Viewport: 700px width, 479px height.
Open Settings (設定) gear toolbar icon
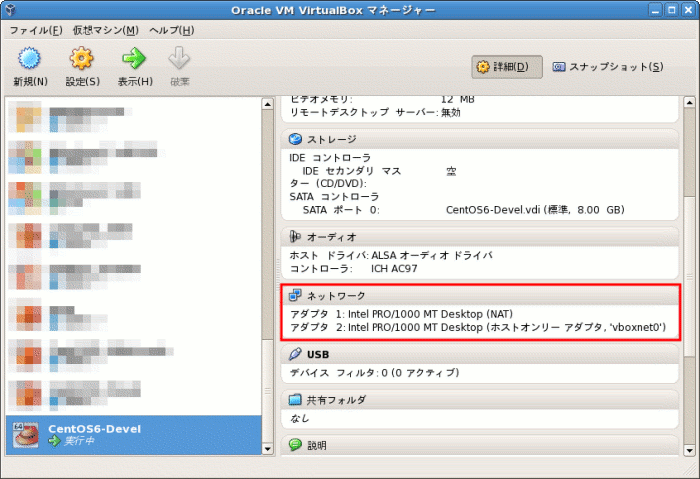pos(82,59)
